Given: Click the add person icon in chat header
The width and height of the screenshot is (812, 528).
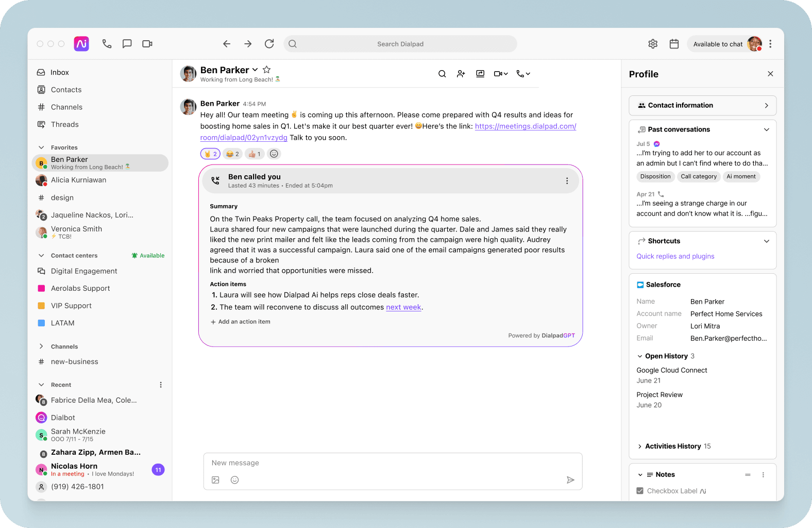Looking at the screenshot, I should (x=461, y=74).
